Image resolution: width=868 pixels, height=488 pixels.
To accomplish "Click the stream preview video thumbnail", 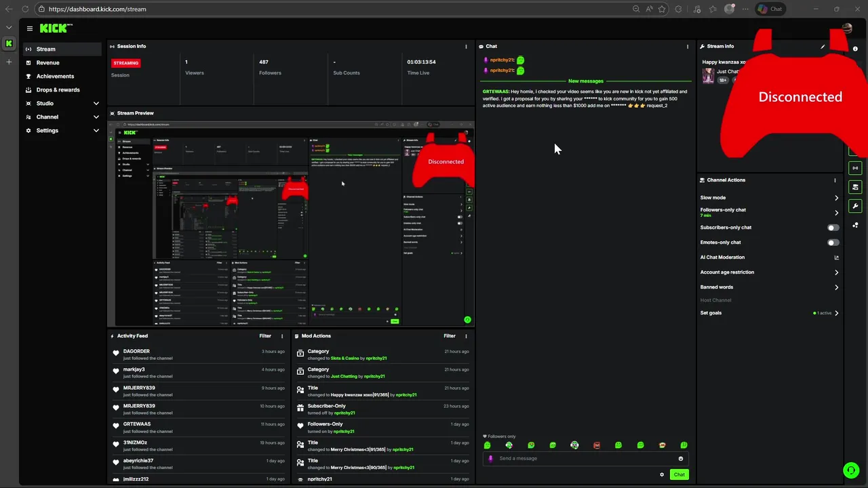I will 291,223.
